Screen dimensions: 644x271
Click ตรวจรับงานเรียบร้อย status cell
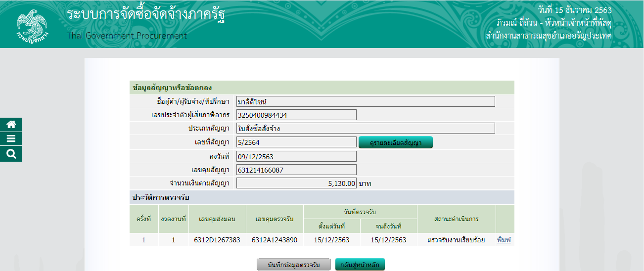coord(456,240)
